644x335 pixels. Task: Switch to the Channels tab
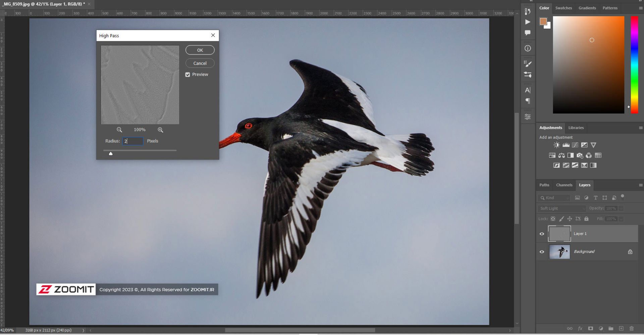[x=564, y=185]
